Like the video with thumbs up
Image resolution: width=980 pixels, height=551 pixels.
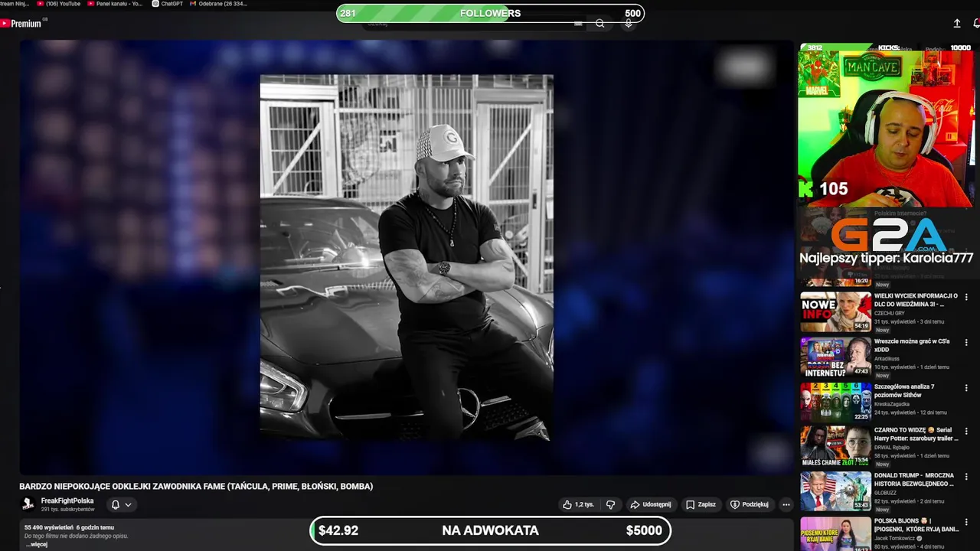[x=579, y=504]
